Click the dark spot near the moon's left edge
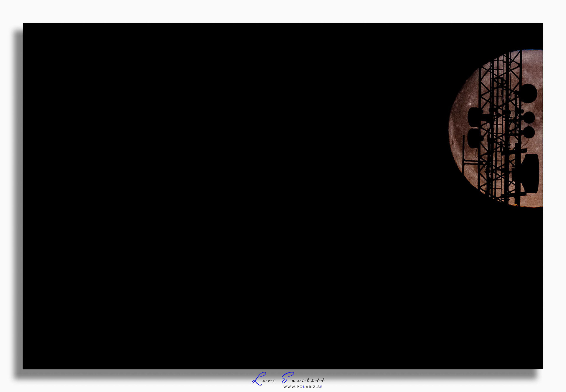Image resolution: width=566 pixels, height=392 pixels. click(x=453, y=143)
